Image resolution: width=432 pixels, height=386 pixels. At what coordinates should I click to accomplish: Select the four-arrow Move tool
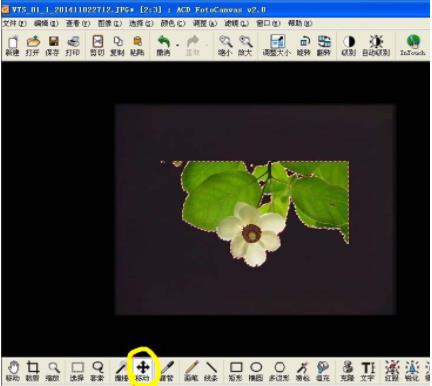pos(143,368)
